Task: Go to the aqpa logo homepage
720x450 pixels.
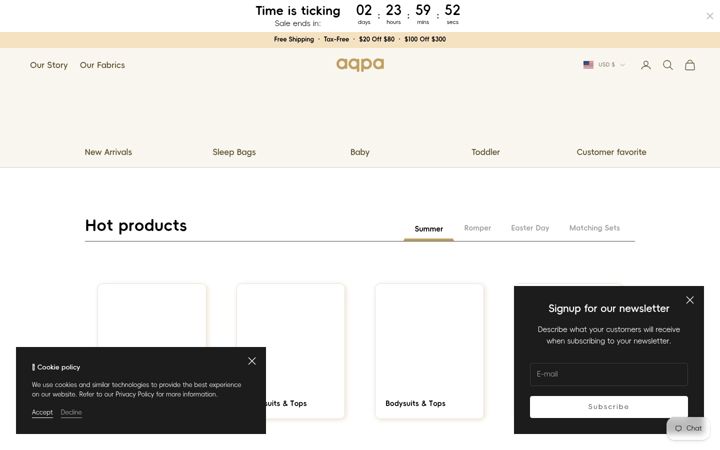Action: 360,64
